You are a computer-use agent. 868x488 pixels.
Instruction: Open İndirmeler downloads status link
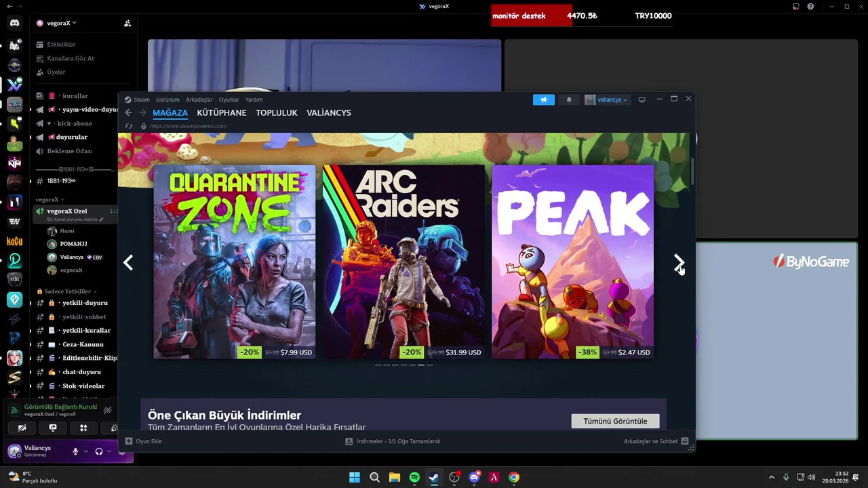pos(393,441)
